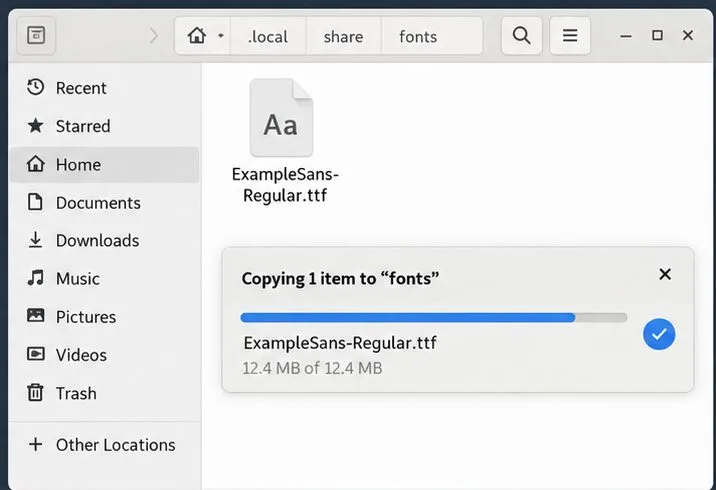Open Music in the sidebar

[105, 279]
